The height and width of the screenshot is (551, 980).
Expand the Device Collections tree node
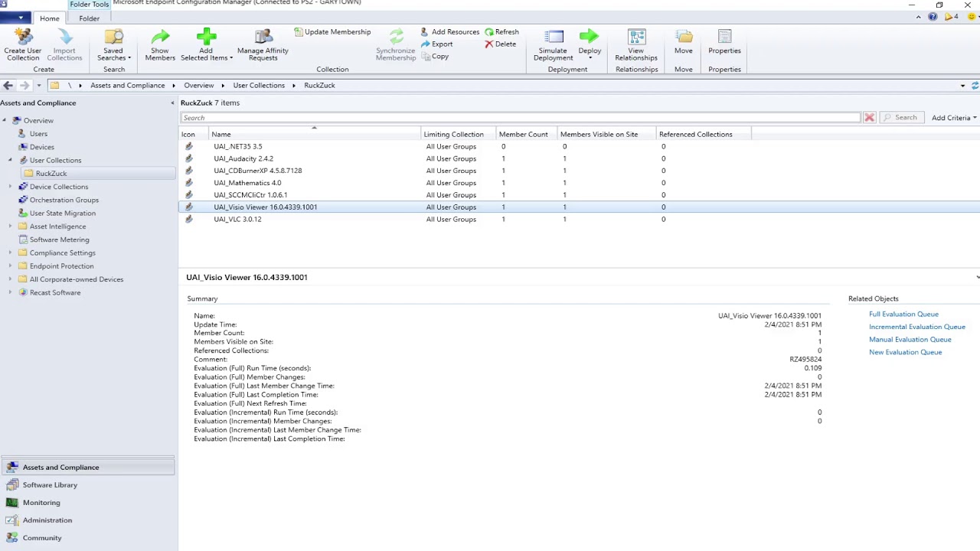pyautogui.click(x=11, y=187)
